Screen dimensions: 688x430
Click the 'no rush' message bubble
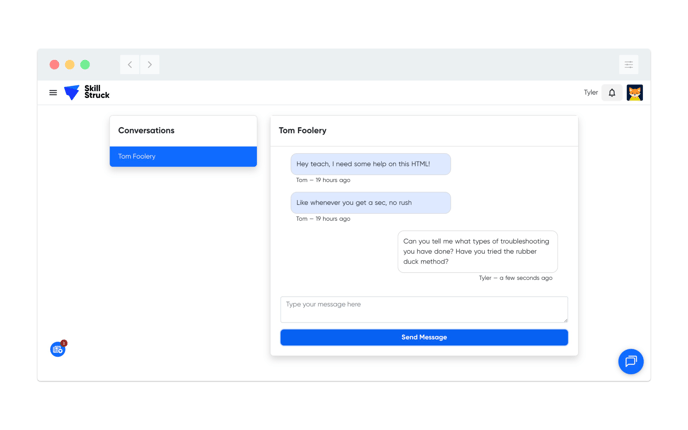pyautogui.click(x=370, y=203)
